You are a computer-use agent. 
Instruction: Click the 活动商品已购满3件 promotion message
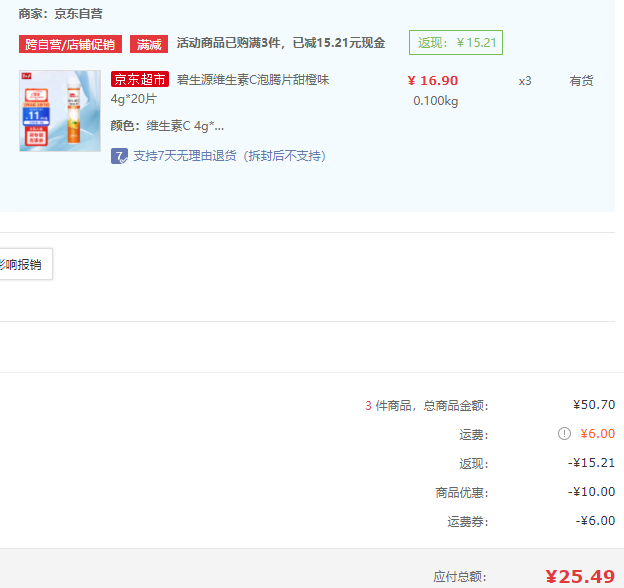tap(281, 43)
